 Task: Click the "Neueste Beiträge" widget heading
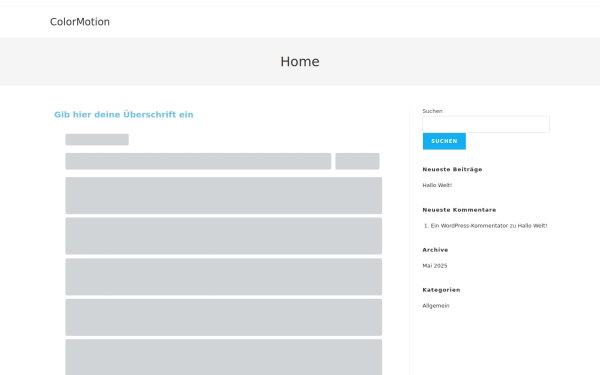tap(452, 169)
